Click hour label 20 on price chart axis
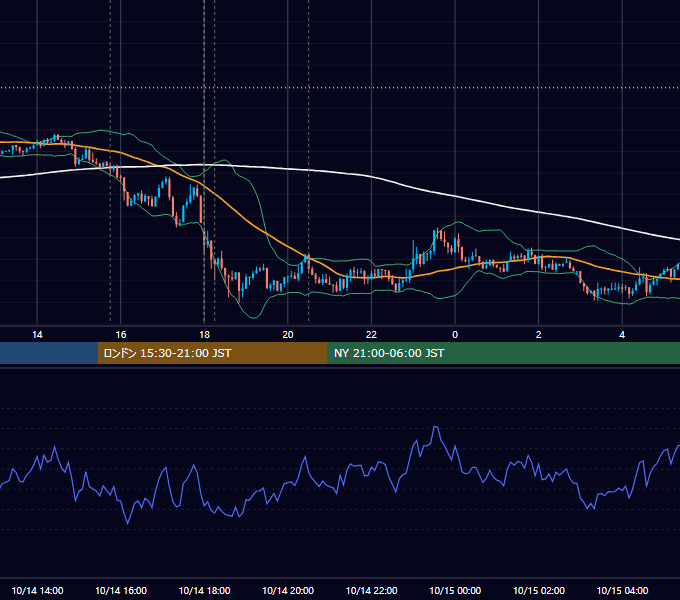The width and height of the screenshot is (680, 600). (288, 335)
